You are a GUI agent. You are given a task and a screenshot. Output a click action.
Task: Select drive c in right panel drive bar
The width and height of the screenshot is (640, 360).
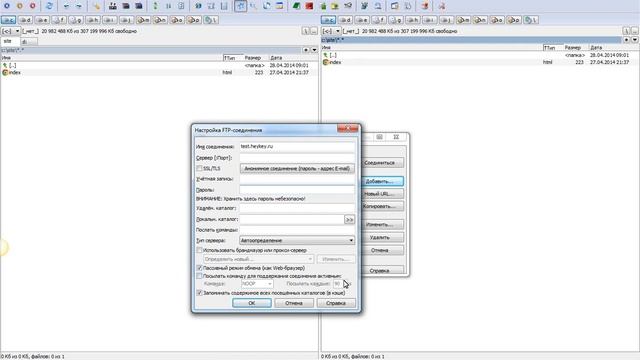pyautogui.click(x=328, y=20)
